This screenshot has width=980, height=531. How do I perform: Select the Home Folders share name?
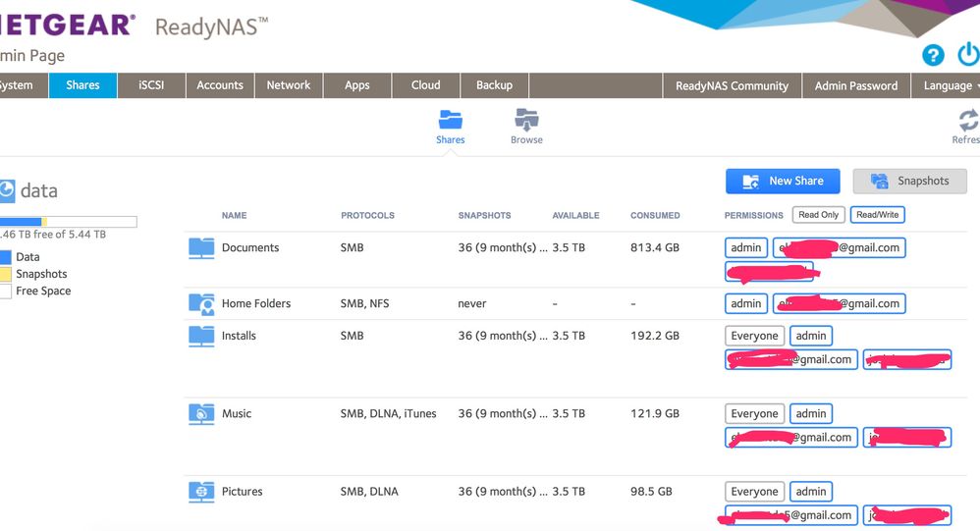pos(256,303)
